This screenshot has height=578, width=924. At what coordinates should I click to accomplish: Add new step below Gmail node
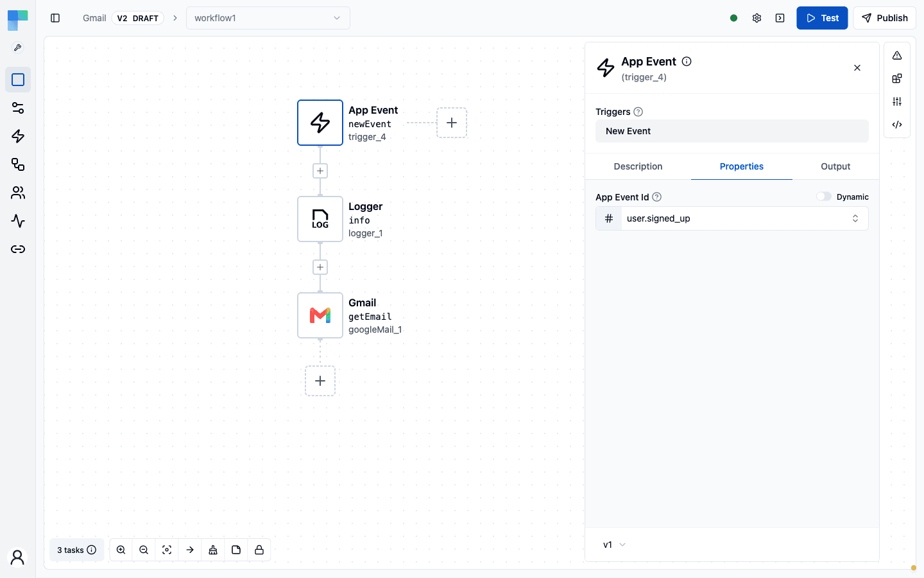coord(320,381)
